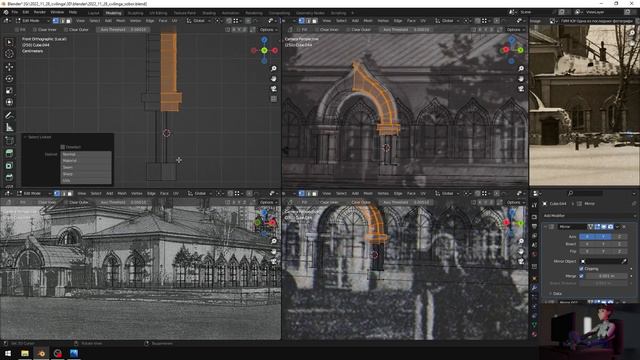
Task: Toggle Deselect checkbox in Select Linked panel
Action: (62, 147)
